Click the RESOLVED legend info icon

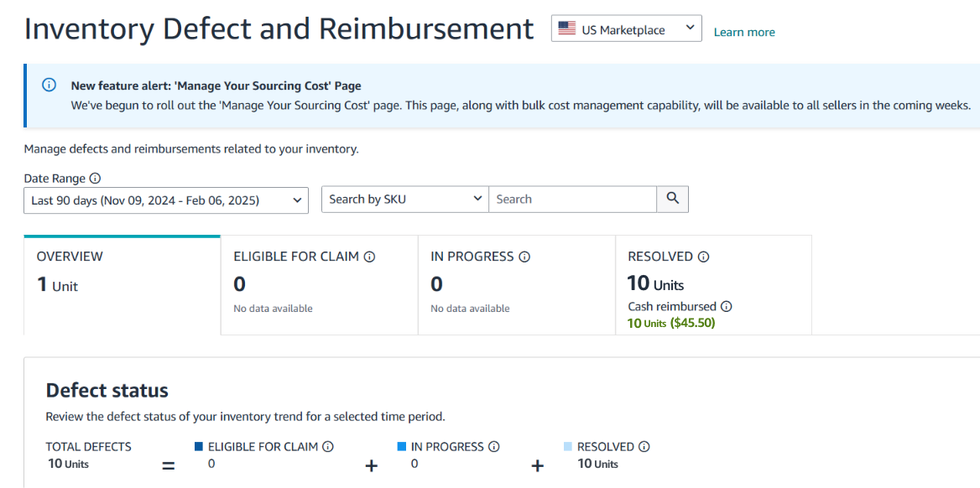tap(644, 446)
